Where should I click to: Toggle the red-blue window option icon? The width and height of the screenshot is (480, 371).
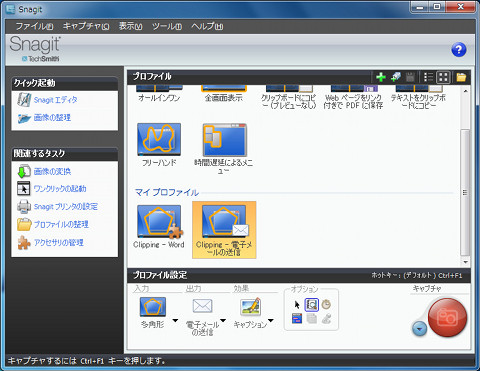(x=297, y=319)
